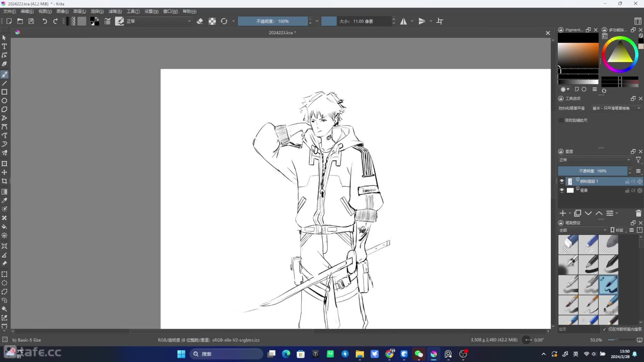The height and width of the screenshot is (362, 644).
Task: Hide the 背景 layer visibility
Action: [x=562, y=190]
